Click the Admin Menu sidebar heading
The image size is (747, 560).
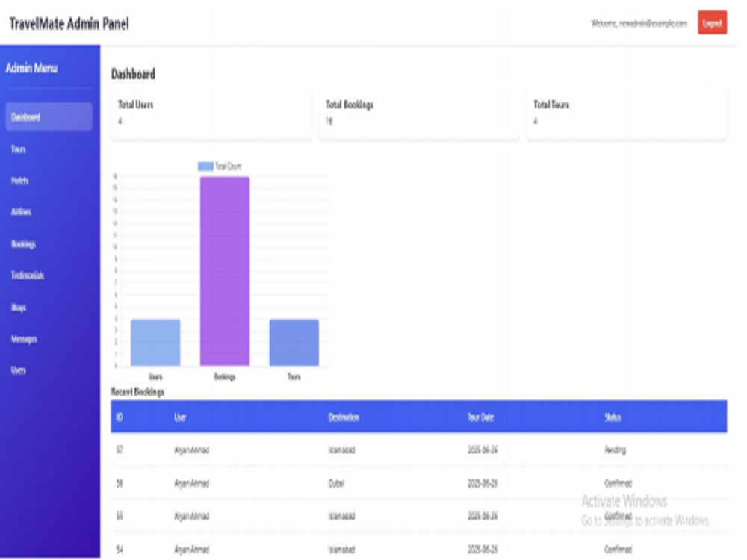(31, 68)
